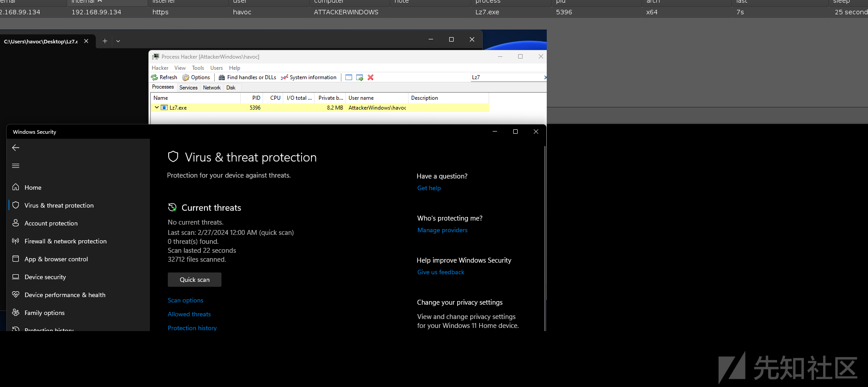Click the Home icon in sidebar
This screenshot has height=387, width=868.
click(x=16, y=187)
